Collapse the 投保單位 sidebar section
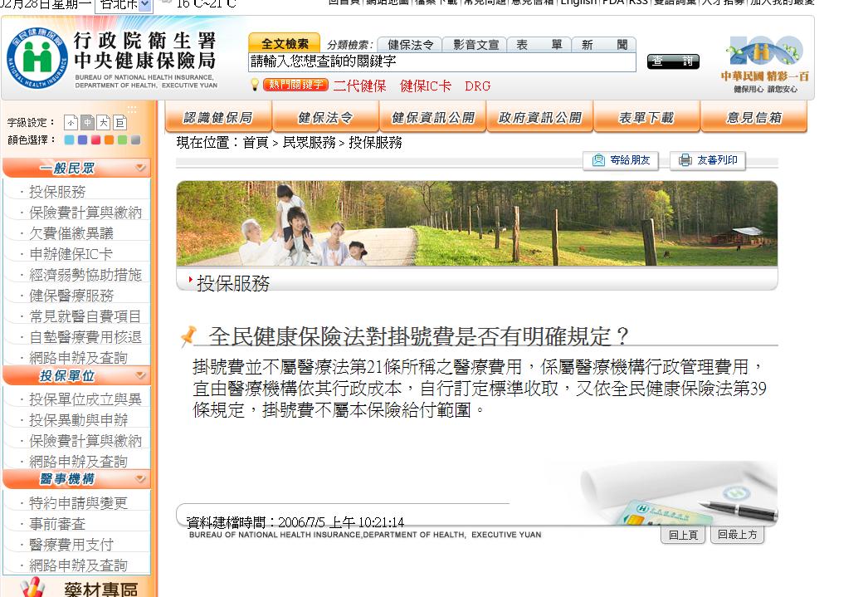The width and height of the screenshot is (868, 597). [x=140, y=375]
